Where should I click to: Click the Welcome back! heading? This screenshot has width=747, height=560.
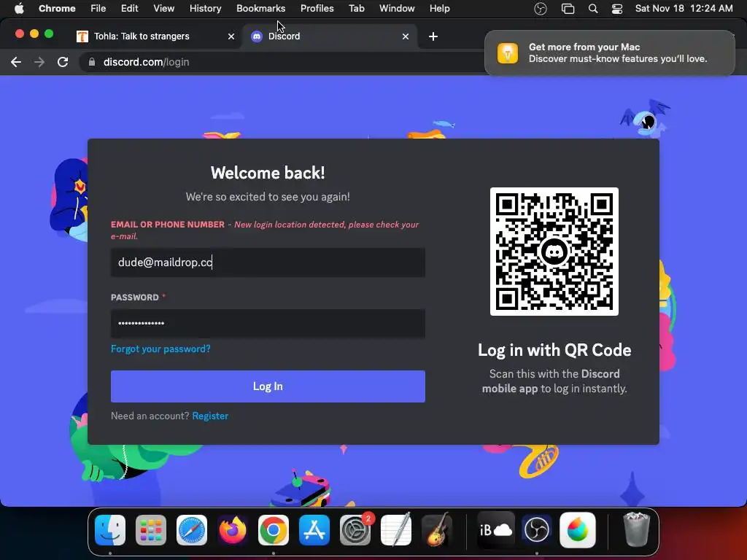click(x=268, y=173)
